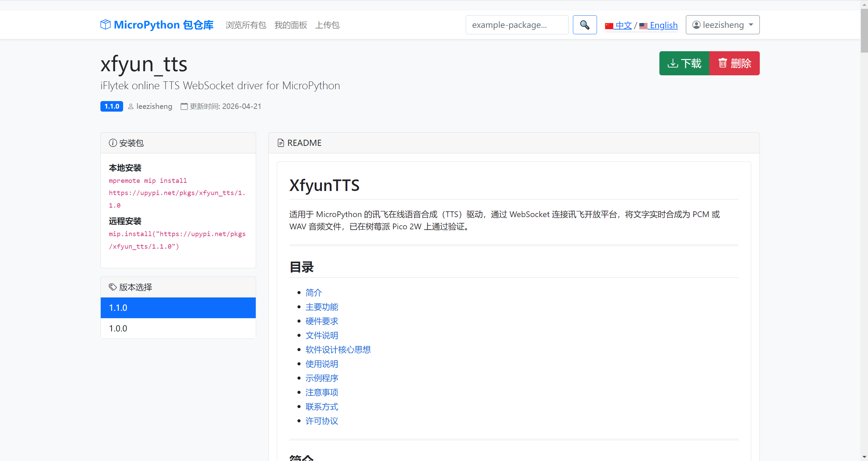Go to 我的面板 navigation item
The width and height of the screenshot is (868, 461).
tap(291, 25)
